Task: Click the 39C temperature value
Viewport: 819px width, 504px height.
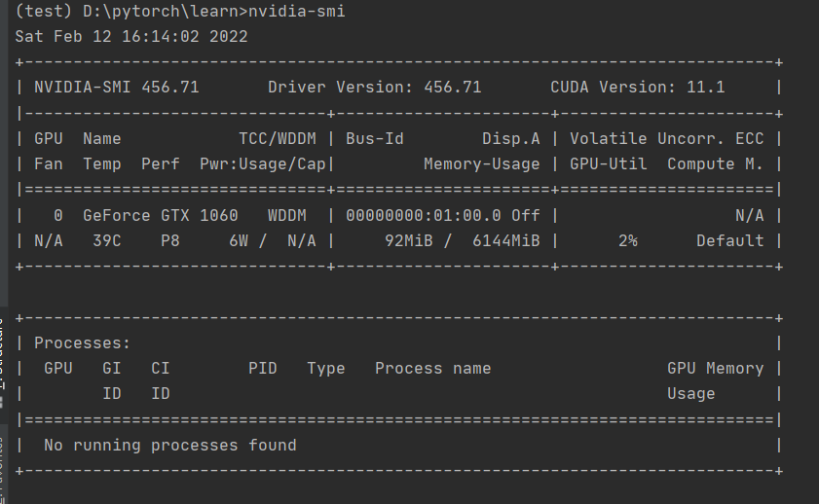Action: [106, 241]
